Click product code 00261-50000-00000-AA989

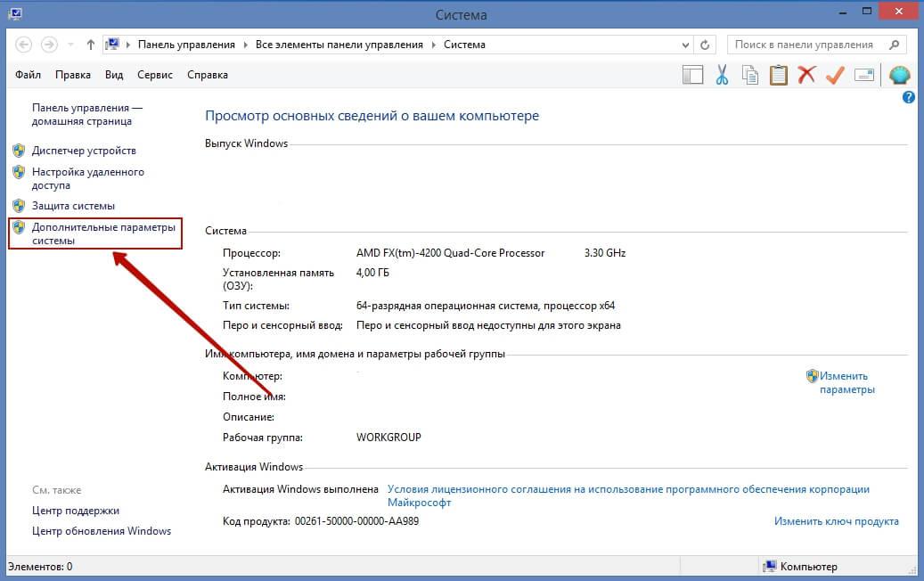pos(356,521)
